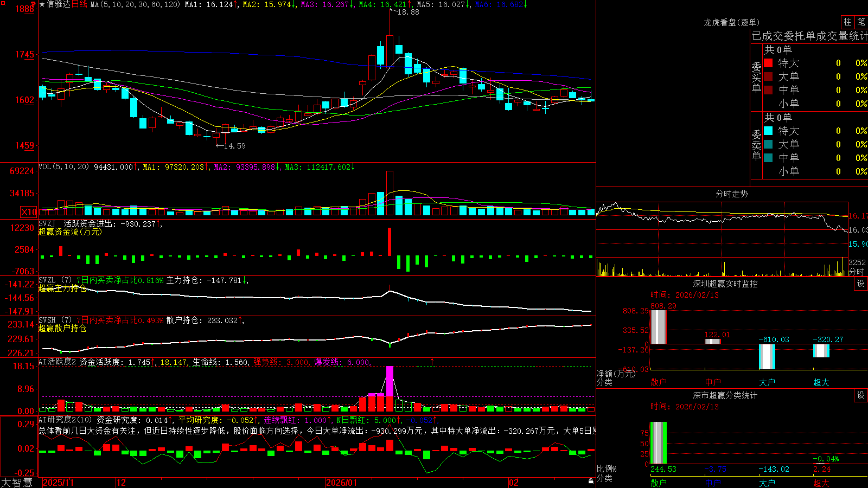Select the SVSH (7) indicator name
The height and width of the screenshot is (488, 868).
(x=55, y=320)
